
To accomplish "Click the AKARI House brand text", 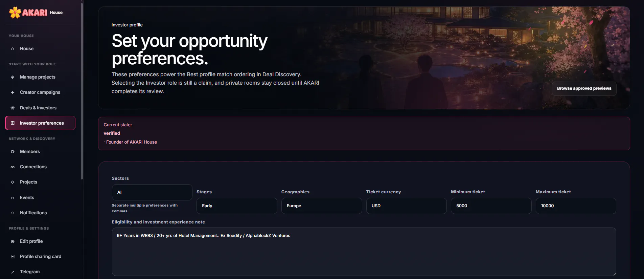I will click(x=42, y=13).
